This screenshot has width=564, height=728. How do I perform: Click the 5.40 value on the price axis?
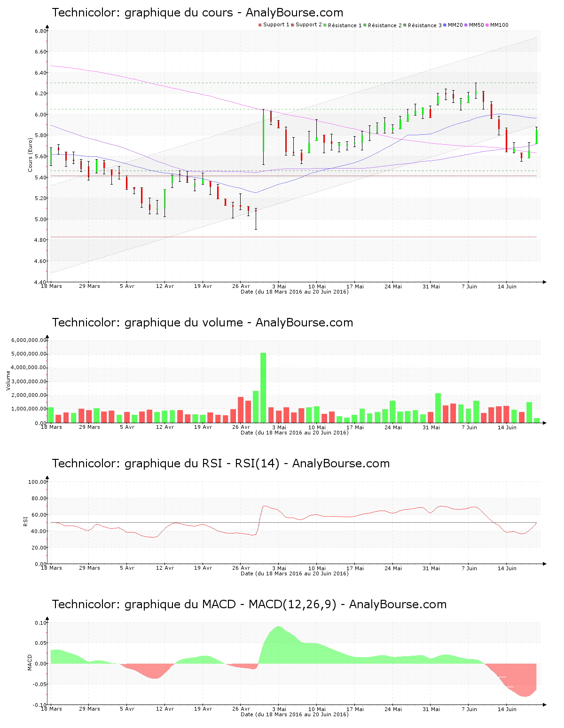click(x=40, y=178)
